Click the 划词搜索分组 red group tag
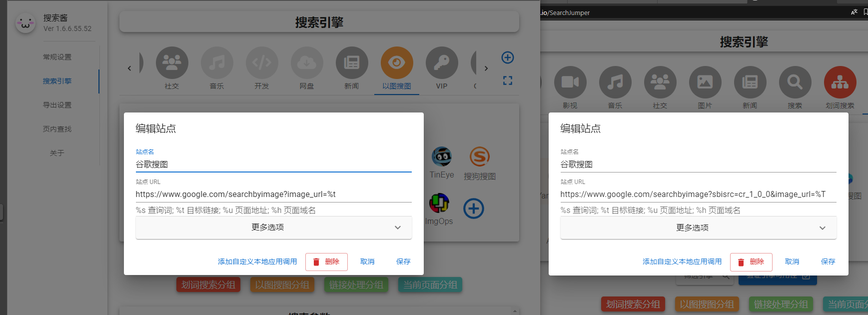The image size is (868, 315). [208, 285]
